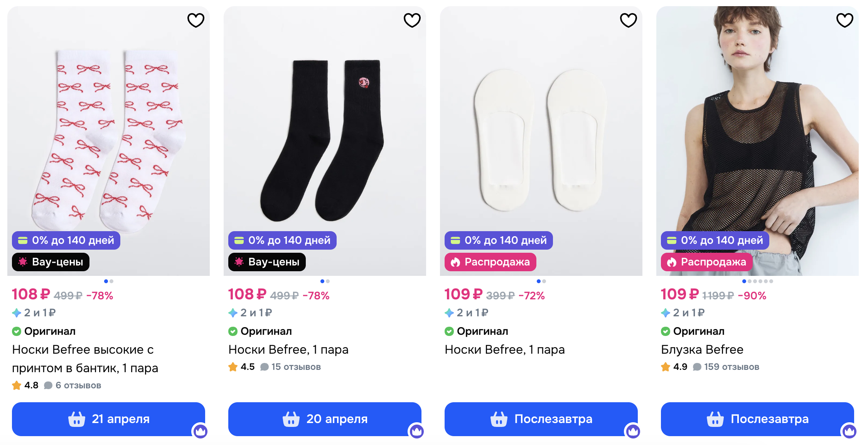The image size is (868, 445).
Task: Click the heart icon on Блузка Befree
Action: click(844, 20)
